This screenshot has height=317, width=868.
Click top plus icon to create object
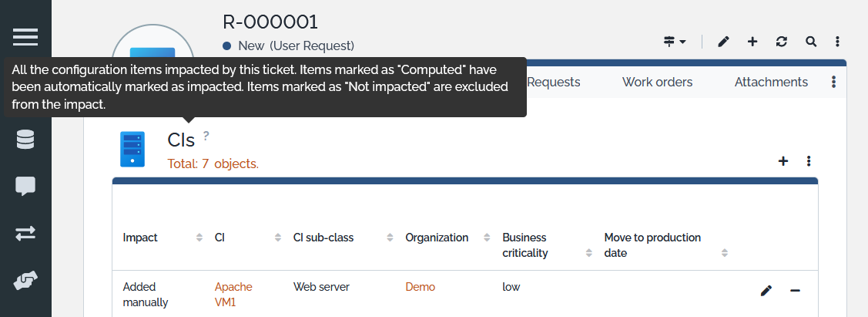(x=752, y=42)
